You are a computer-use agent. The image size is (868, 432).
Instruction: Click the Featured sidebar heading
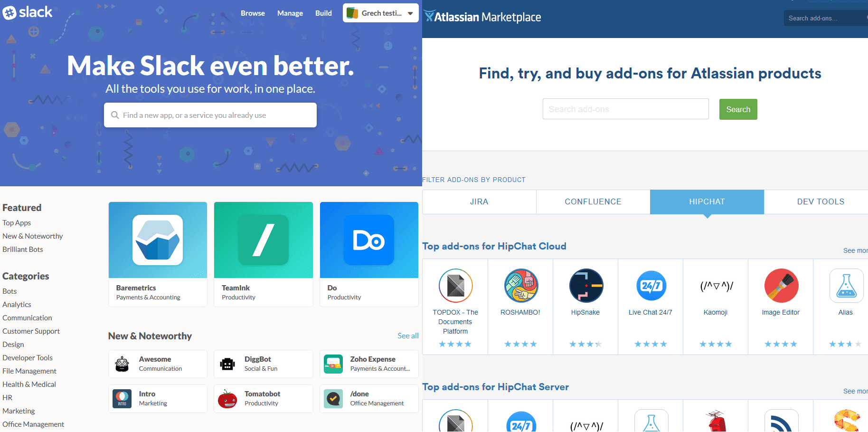click(22, 207)
